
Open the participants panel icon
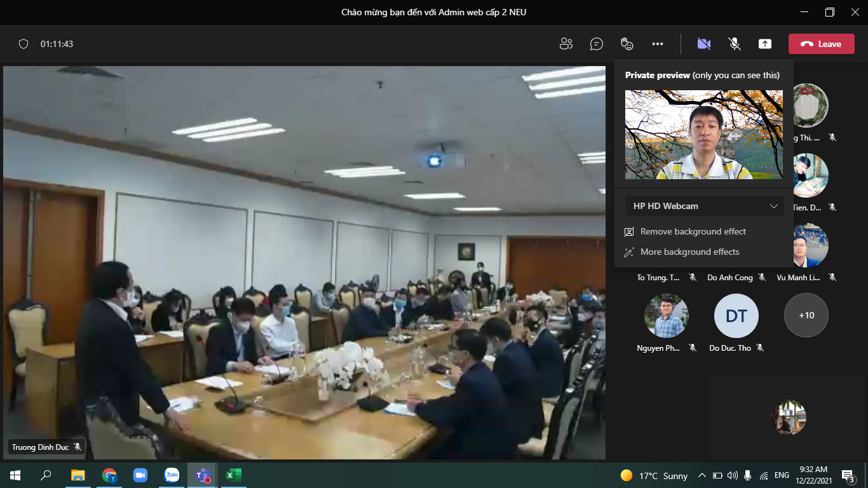566,44
